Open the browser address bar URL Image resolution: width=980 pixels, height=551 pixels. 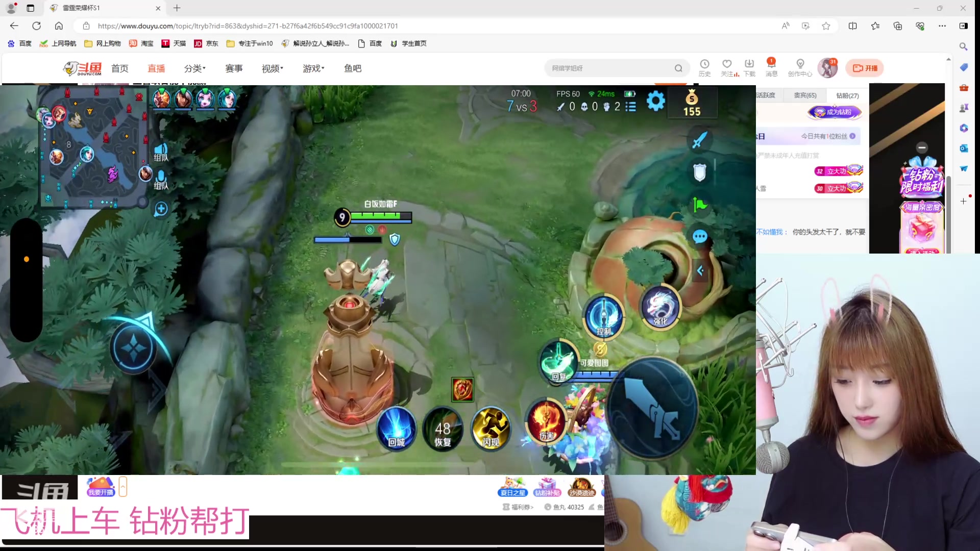(x=248, y=26)
